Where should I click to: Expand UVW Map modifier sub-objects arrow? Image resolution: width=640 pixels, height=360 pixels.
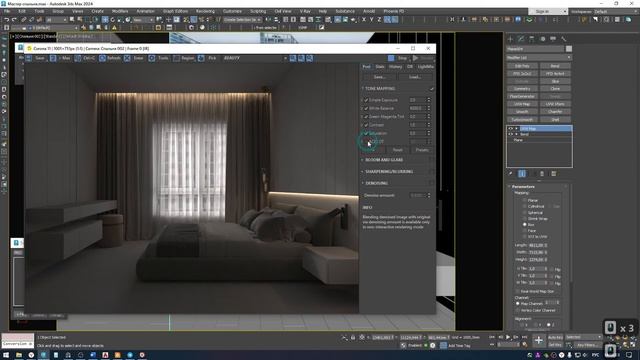coord(516,129)
